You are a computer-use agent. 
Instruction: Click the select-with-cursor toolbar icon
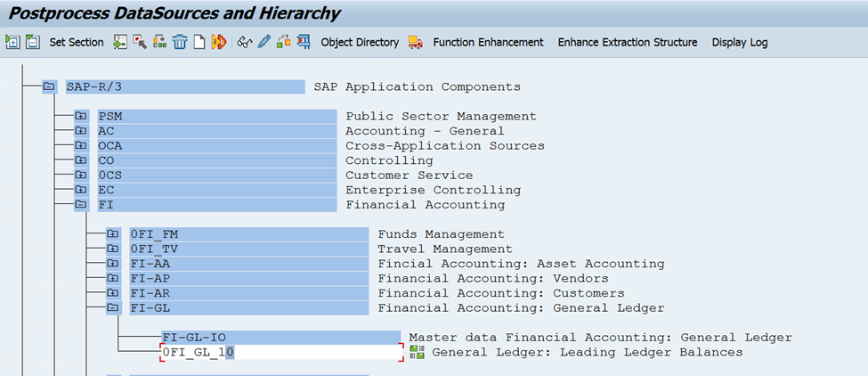(x=139, y=42)
